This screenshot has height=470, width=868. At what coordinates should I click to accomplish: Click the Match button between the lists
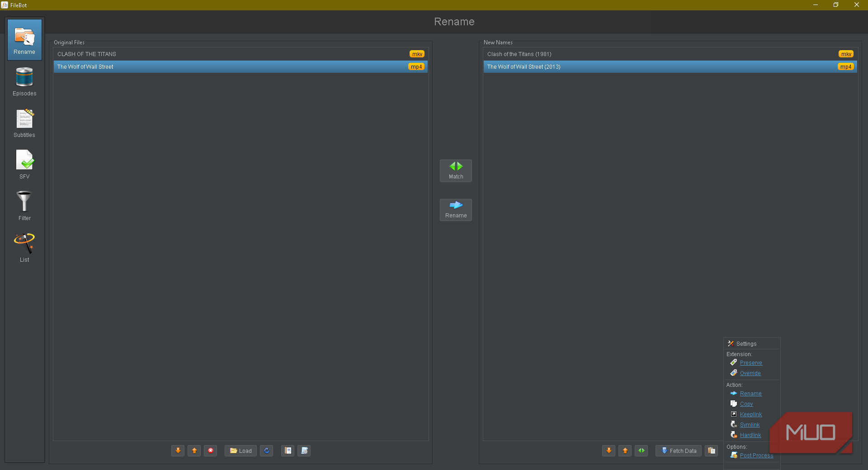[456, 171]
